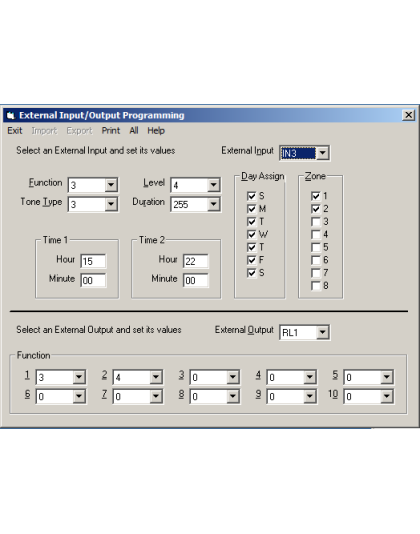This screenshot has width=420, height=534.
Task: Open the Import menu
Action: coord(44,130)
